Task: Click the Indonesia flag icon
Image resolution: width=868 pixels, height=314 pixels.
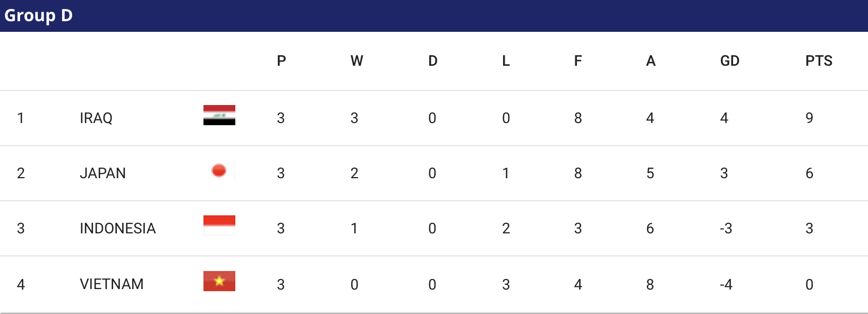Action: 219,225
